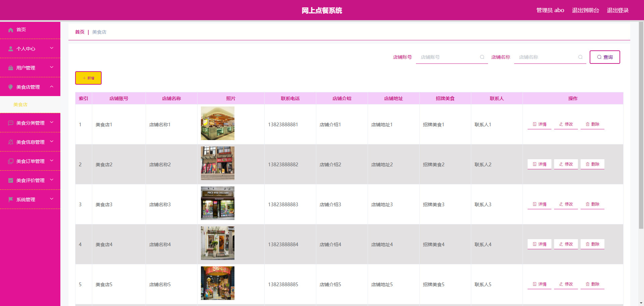Select the 美食店 submenu item
The width and height of the screenshot is (644, 306).
coord(30,105)
